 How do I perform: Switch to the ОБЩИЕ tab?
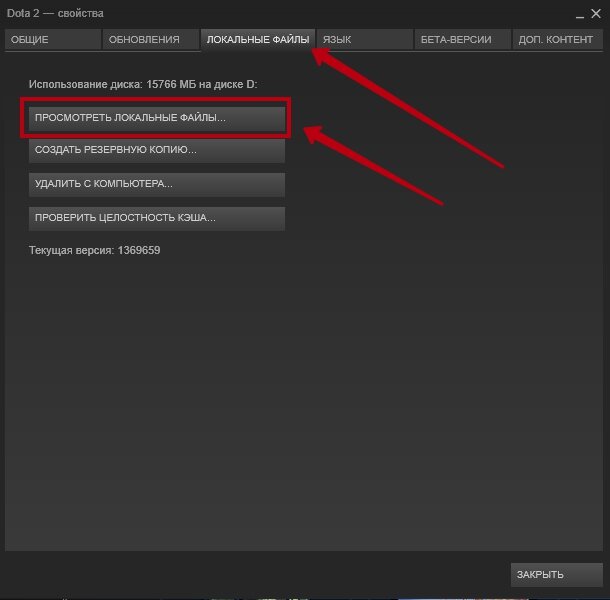coord(53,39)
